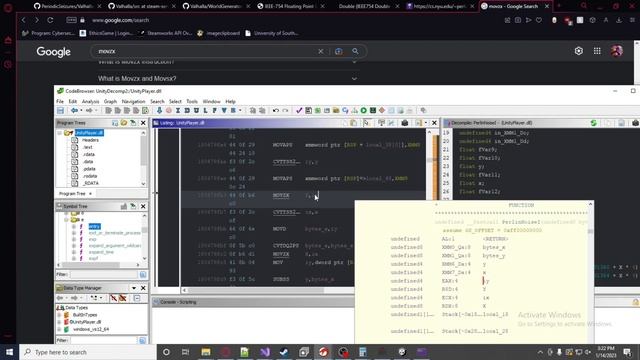Select the entry function in Symbol Tree
The image size is (640, 360).
pos(94,227)
